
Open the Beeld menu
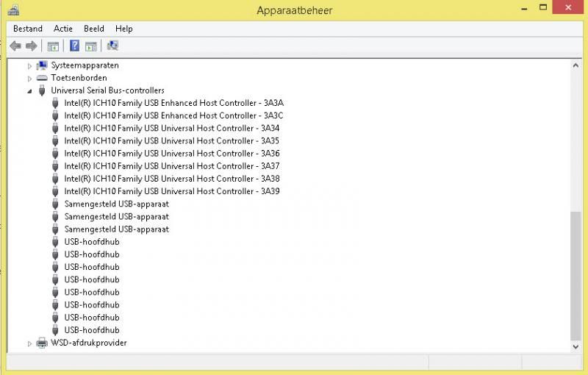[94, 29]
